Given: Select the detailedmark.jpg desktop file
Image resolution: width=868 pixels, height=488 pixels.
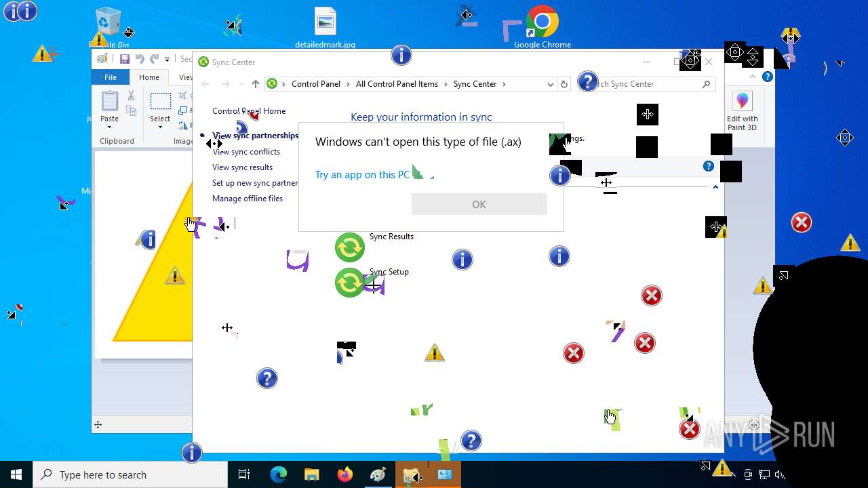Looking at the screenshot, I should click(325, 28).
